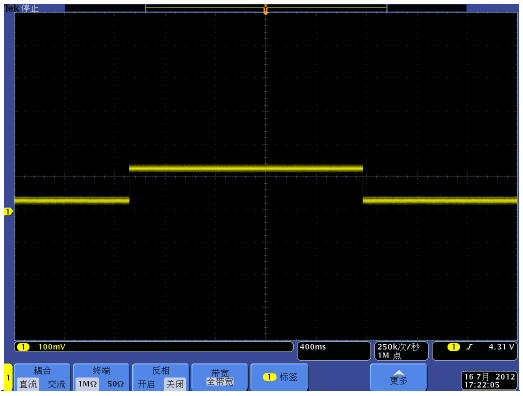Click the record view bar at top
523x396 pixels.
(x=266, y=8)
